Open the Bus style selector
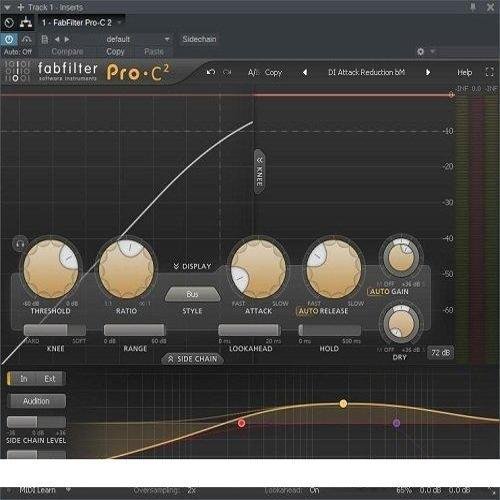The image size is (500, 500). pyautogui.click(x=192, y=294)
